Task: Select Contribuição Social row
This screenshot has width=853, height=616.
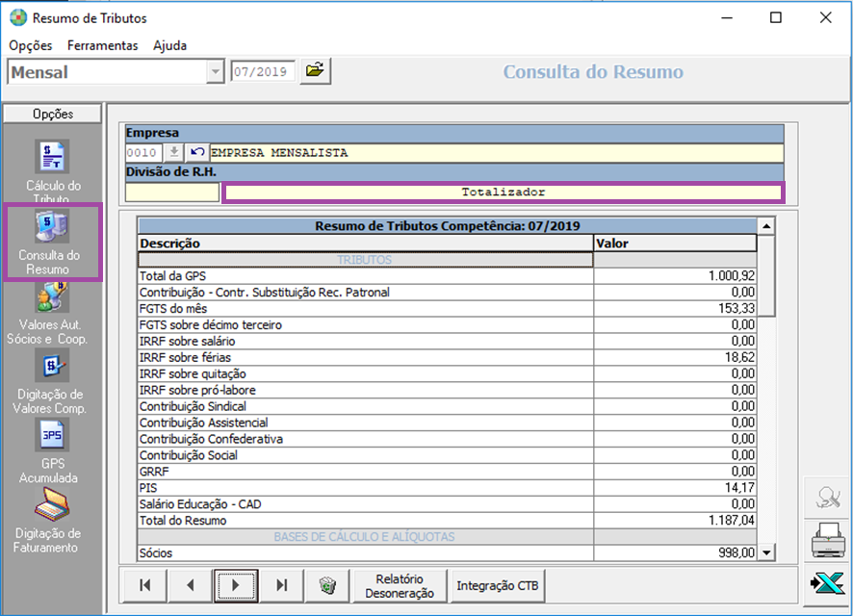Action: click(447, 455)
